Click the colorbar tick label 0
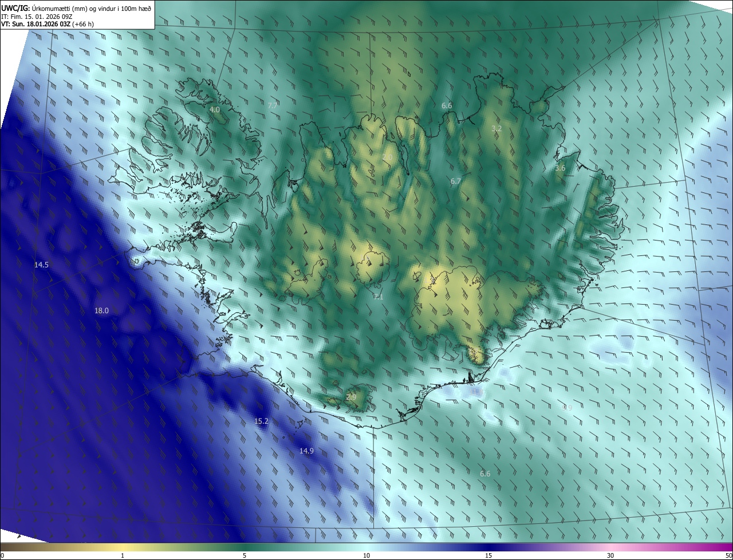Viewport: 733px width, 560px height. point(2,555)
